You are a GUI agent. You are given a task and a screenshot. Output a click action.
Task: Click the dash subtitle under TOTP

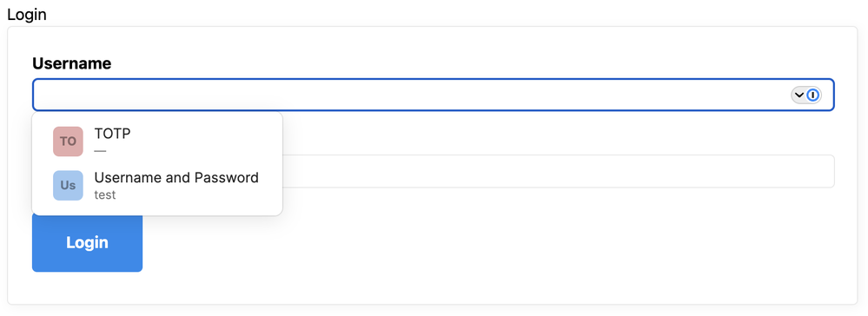pyautogui.click(x=100, y=150)
